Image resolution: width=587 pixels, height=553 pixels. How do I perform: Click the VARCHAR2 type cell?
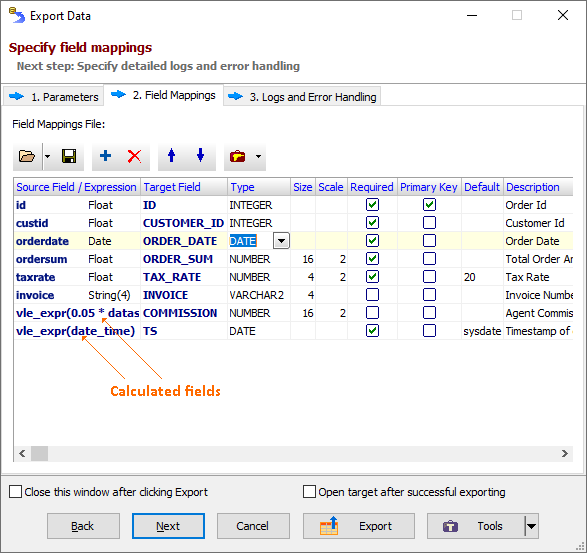pyautogui.click(x=259, y=295)
